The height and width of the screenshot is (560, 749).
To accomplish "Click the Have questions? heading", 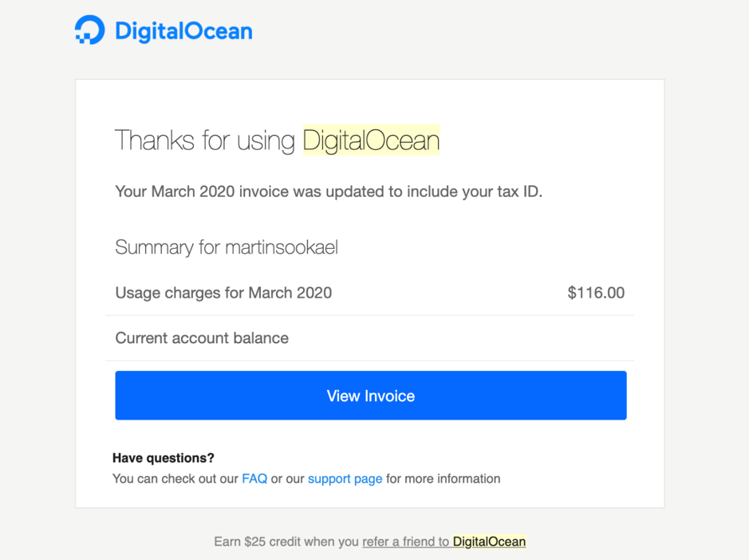I will 164,458.
